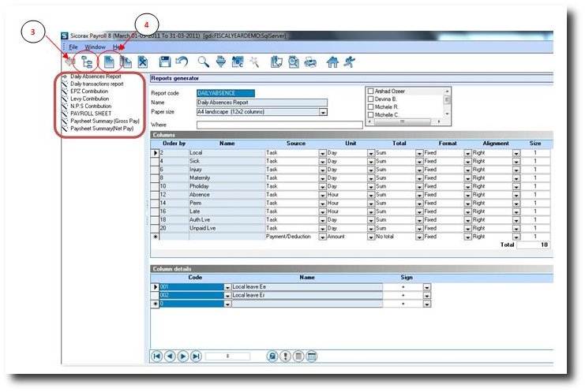The width and height of the screenshot is (585, 392).
Task: Select PAYROLL SHEET report in list
Action: (x=88, y=114)
